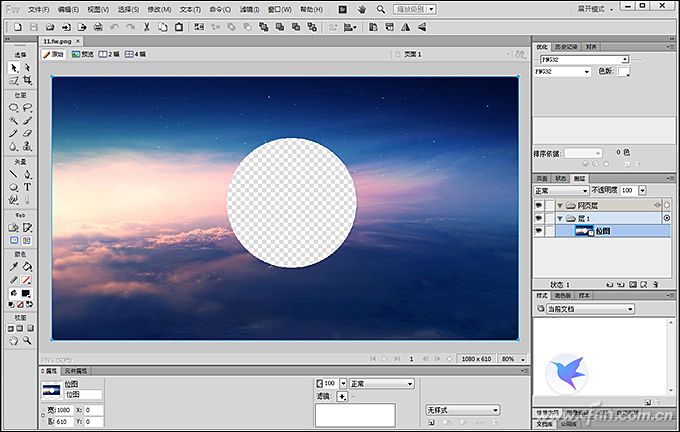Toggle visibility of 层 1 layer
Screen dimensions: 680x432
coord(539,218)
